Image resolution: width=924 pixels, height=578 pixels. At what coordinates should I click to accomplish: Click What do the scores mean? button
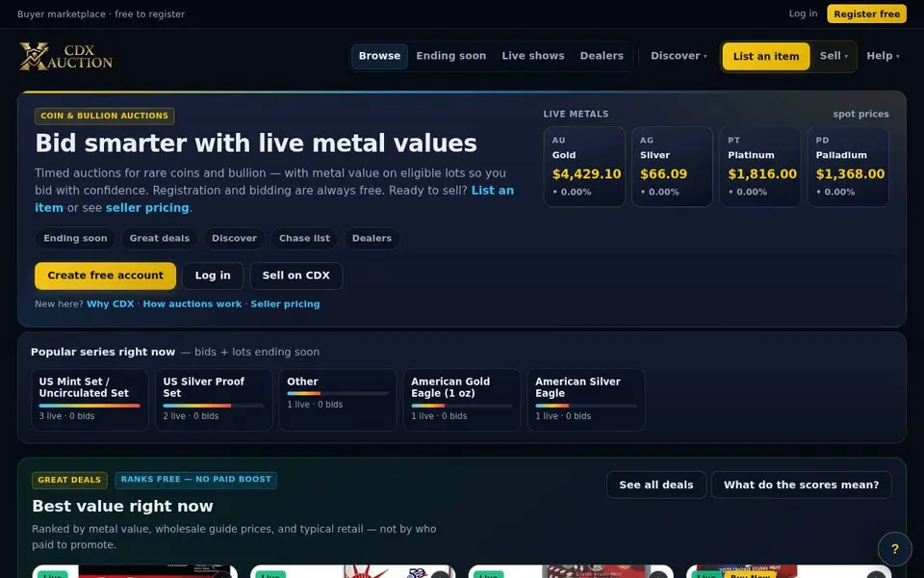(x=801, y=485)
